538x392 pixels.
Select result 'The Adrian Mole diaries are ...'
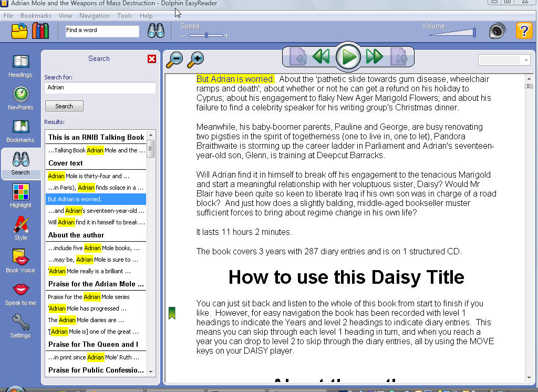pyautogui.click(x=96, y=320)
